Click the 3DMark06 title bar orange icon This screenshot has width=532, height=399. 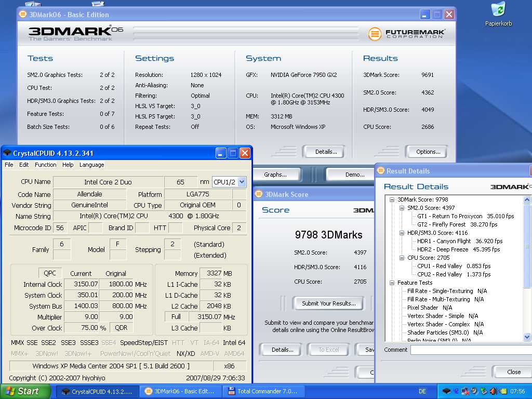pos(23,14)
